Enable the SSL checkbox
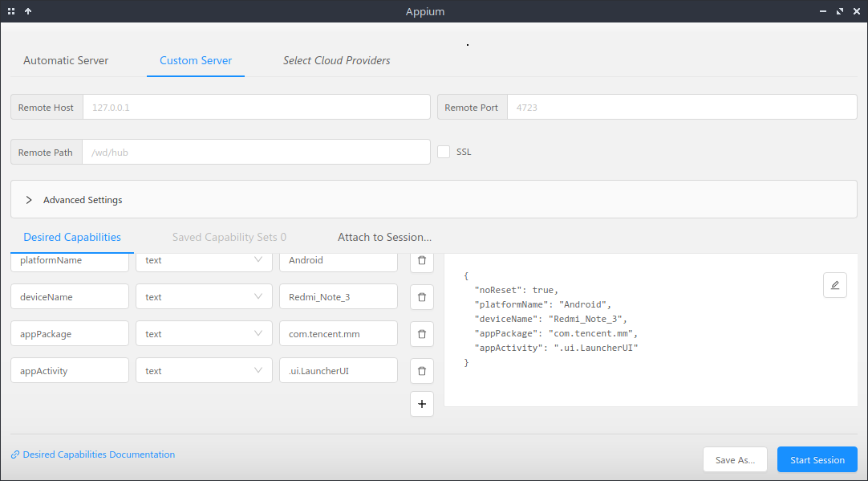 444,152
